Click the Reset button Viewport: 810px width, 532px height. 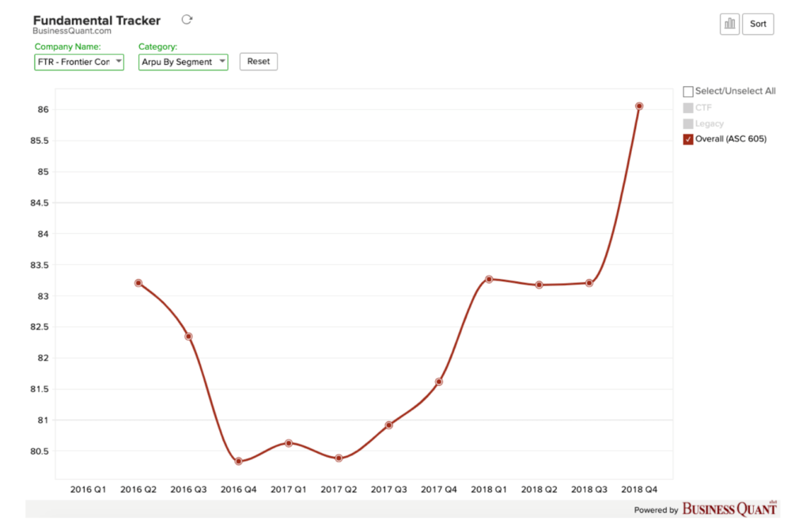tap(259, 62)
